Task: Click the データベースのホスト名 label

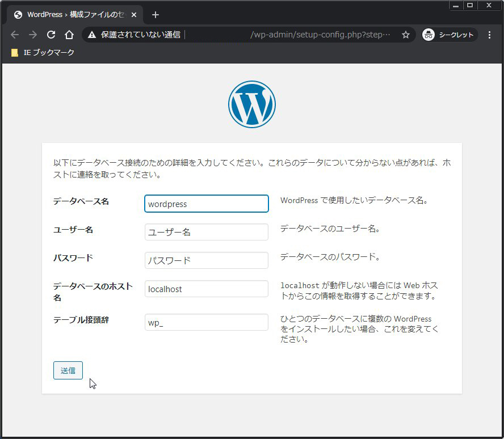Action: 93,292
